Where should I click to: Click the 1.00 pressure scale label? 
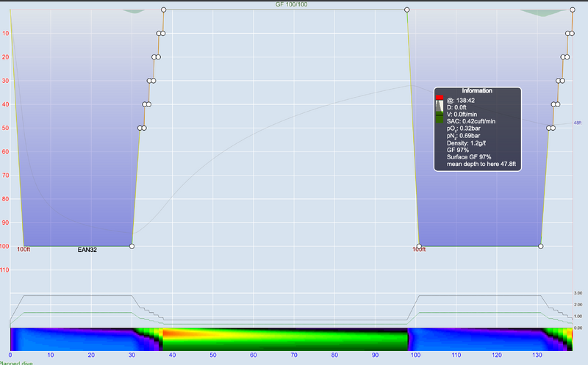pyautogui.click(x=578, y=317)
